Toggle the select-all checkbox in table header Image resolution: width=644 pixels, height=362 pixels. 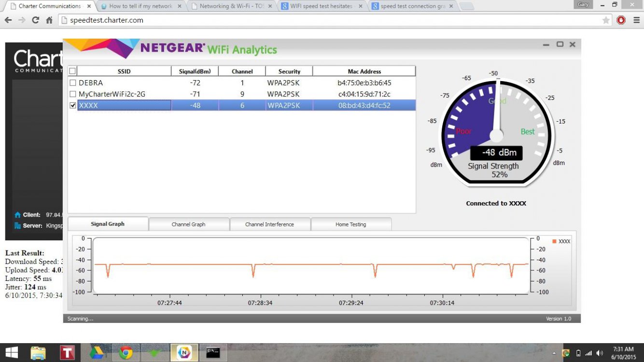73,71
